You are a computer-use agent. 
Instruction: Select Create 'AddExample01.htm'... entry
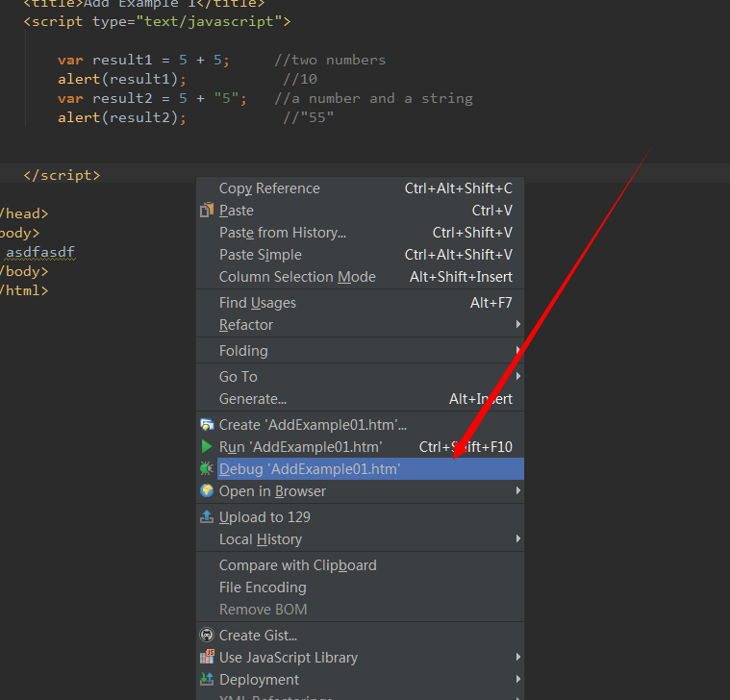361,425
